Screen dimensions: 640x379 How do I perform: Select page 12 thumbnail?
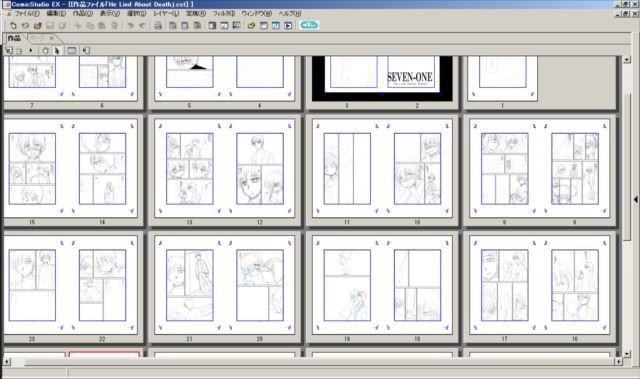click(x=260, y=168)
